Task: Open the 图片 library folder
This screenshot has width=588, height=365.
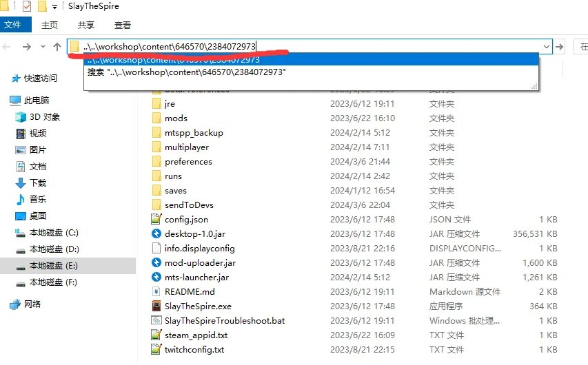Action: pos(31,150)
